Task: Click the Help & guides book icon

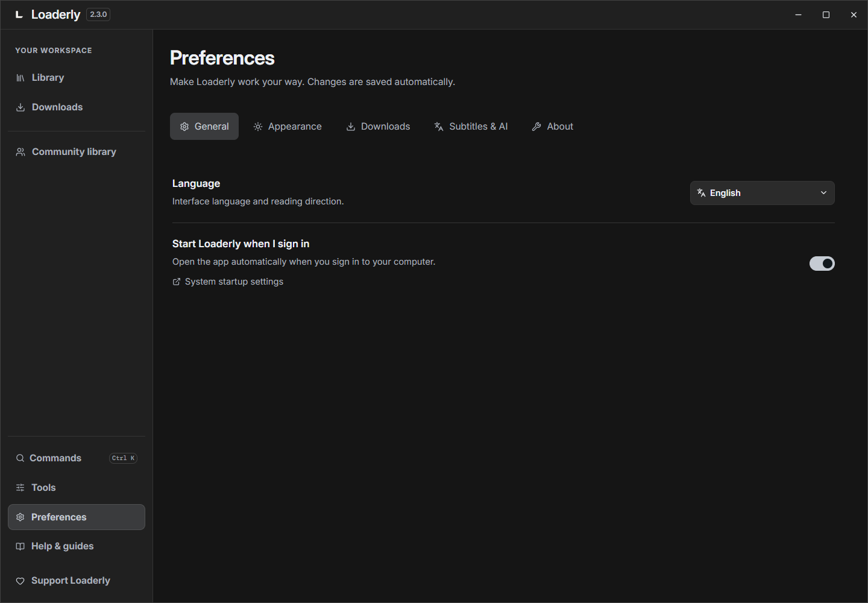Action: pyautogui.click(x=20, y=546)
